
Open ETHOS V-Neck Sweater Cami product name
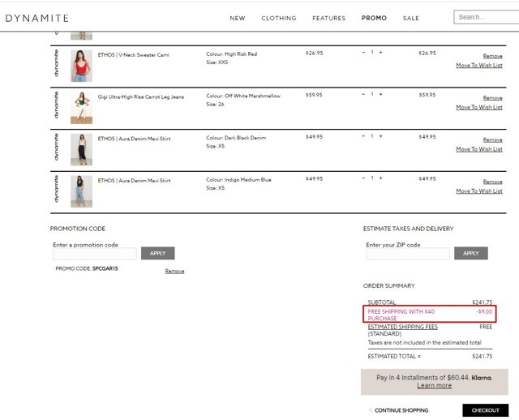coord(133,55)
